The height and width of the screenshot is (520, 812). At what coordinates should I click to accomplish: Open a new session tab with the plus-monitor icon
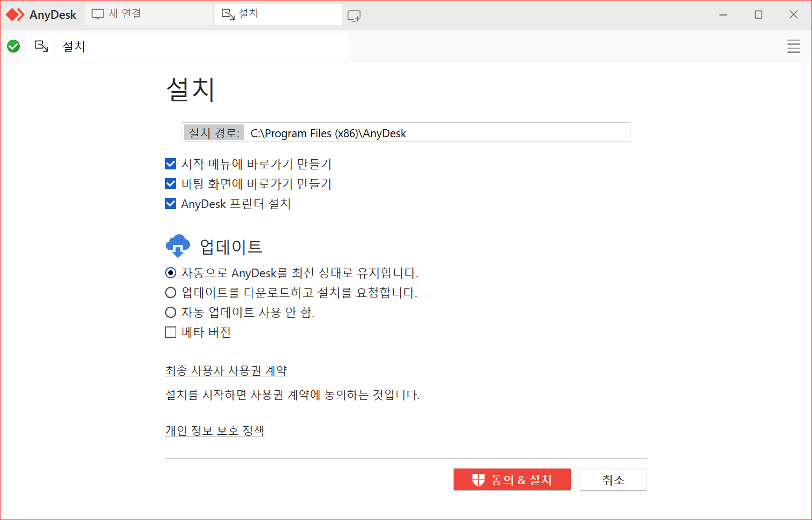tap(354, 16)
